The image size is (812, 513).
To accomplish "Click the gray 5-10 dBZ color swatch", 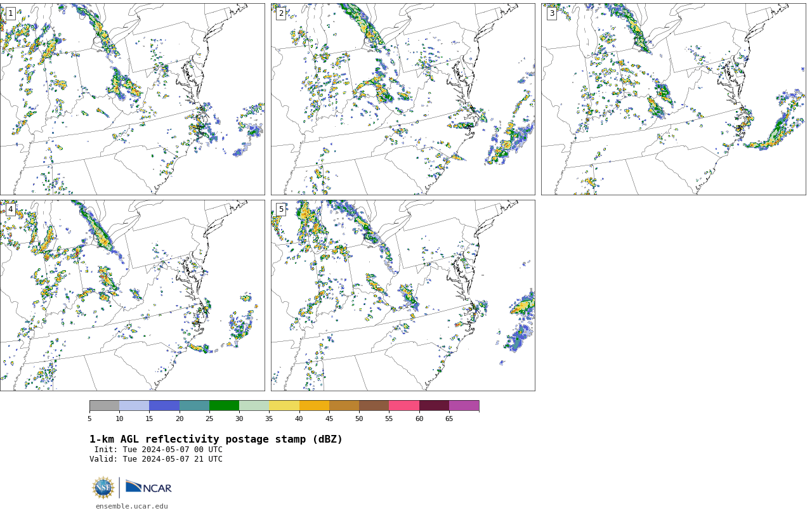I will tap(104, 406).
